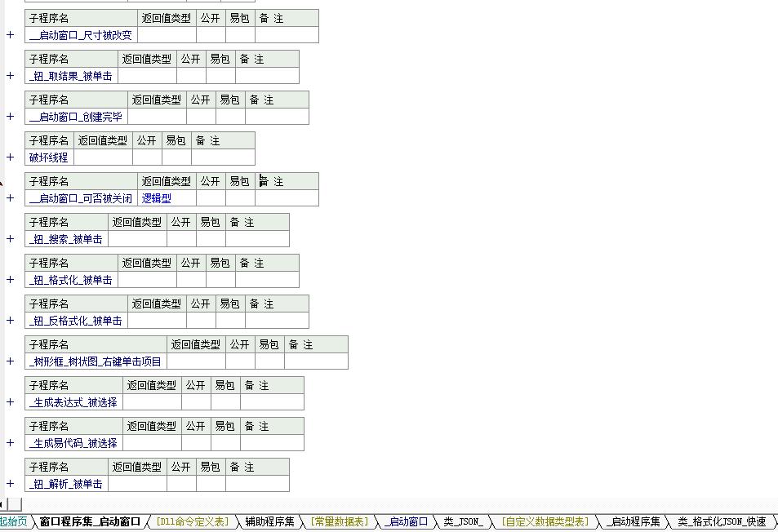778x532 pixels.
Task: Click the _钮_反格式化_被单击 name cell
Action: pyautogui.click(x=77, y=321)
